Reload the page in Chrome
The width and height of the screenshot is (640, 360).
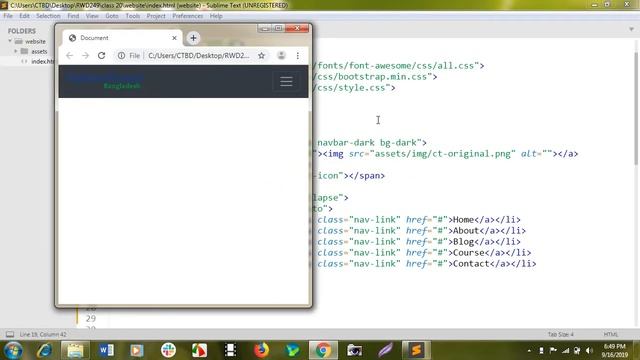pos(102,56)
